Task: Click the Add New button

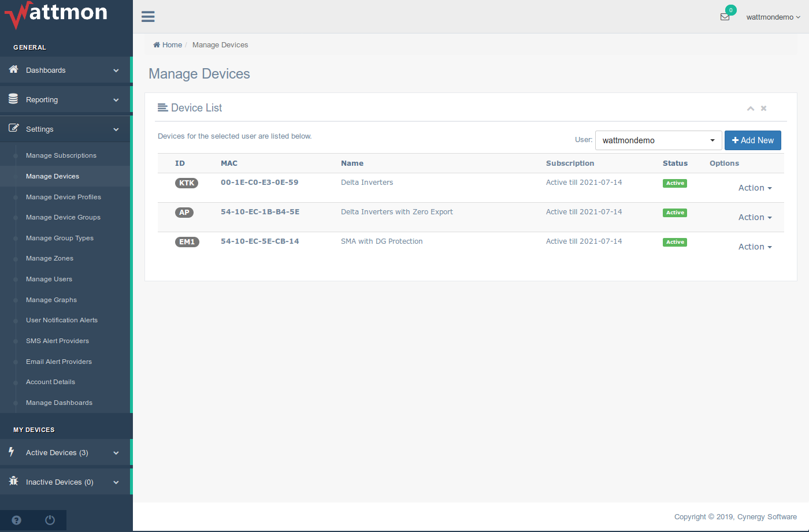Action: coord(752,140)
